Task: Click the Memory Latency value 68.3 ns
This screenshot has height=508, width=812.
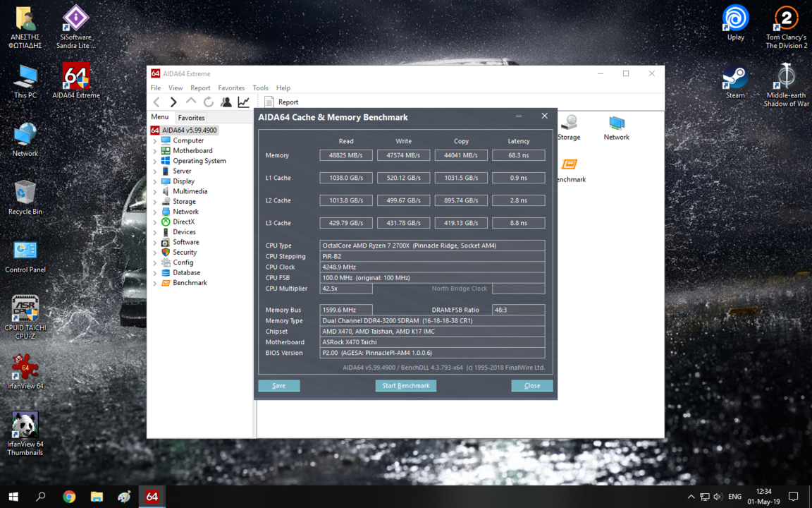Action: click(518, 155)
